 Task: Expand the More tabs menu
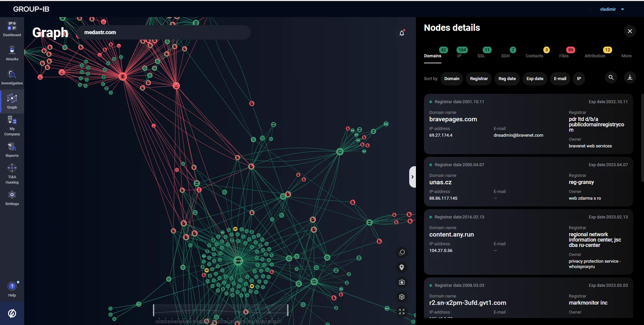point(626,56)
